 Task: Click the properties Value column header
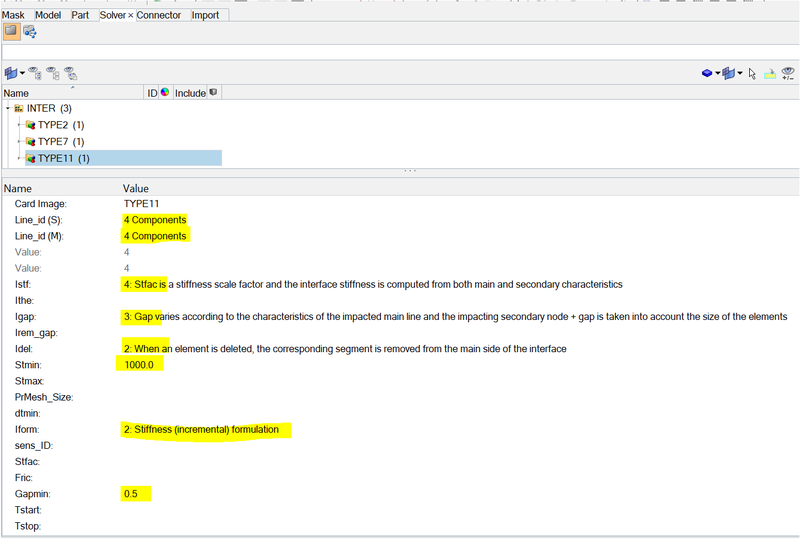point(136,188)
